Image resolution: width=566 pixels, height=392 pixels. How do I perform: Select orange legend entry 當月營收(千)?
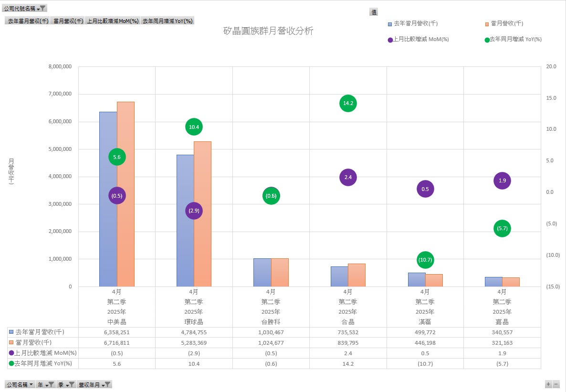point(504,23)
